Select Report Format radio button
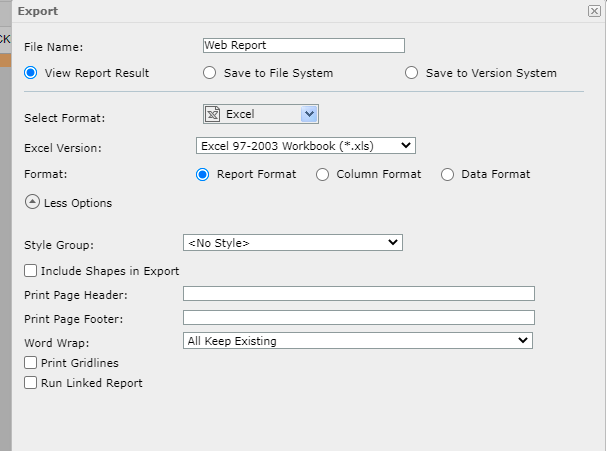The width and height of the screenshot is (607, 451). click(202, 175)
